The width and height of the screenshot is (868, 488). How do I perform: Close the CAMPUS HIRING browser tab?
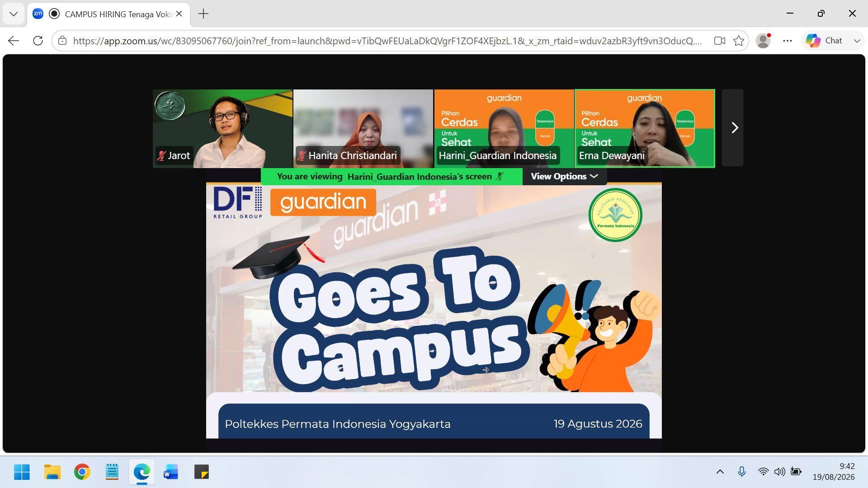tap(179, 14)
